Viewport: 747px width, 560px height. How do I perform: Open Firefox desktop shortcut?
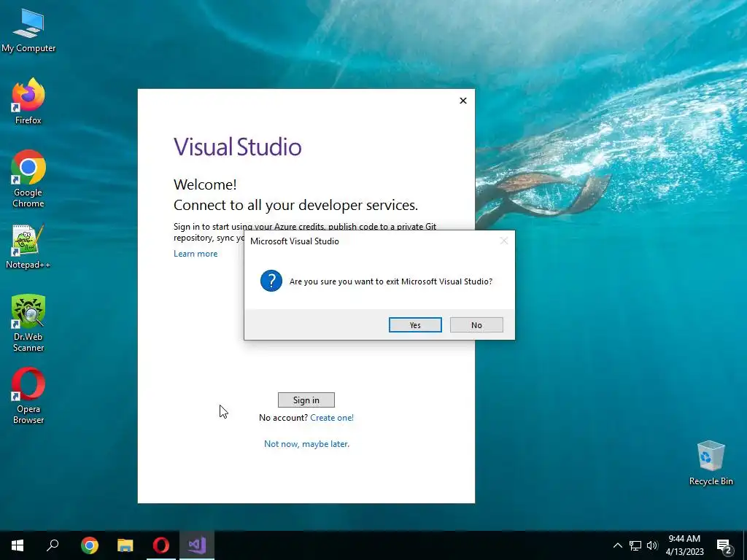(28, 101)
